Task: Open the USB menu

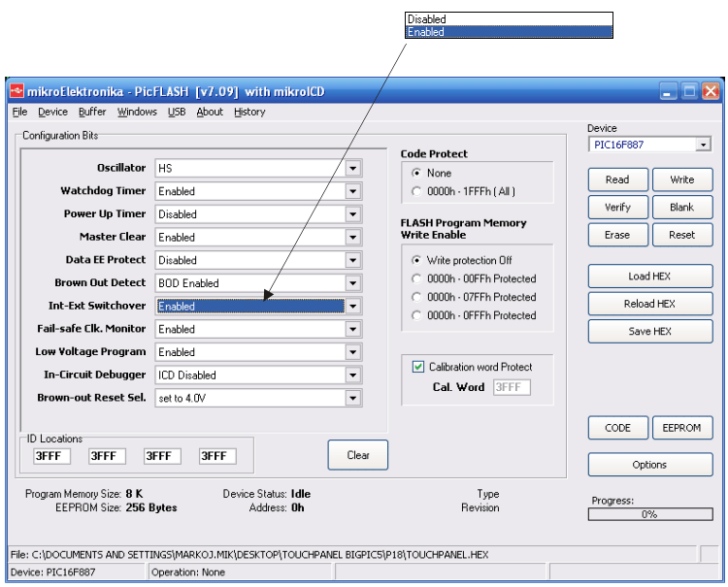Action: tap(177, 112)
